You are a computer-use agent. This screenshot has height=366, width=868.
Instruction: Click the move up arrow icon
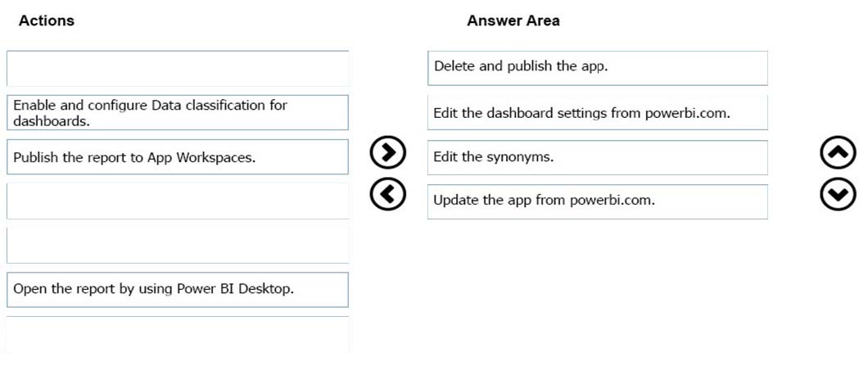(x=838, y=153)
